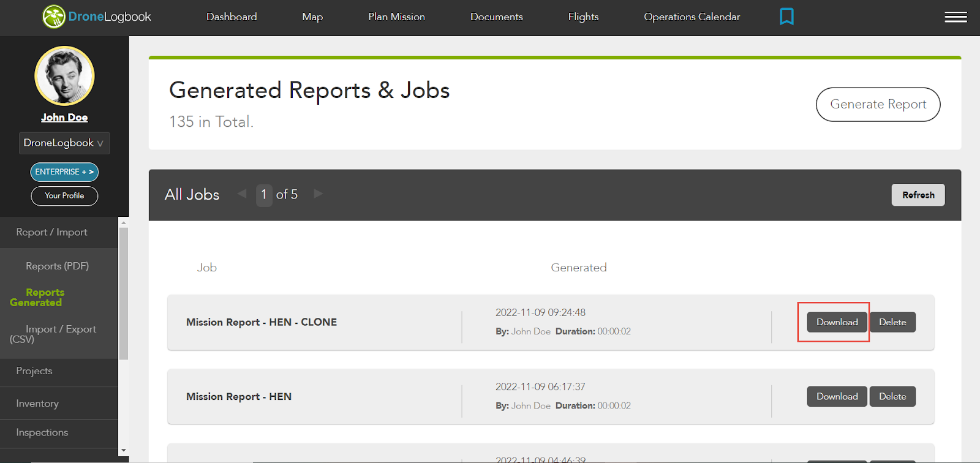980x463 pixels.
Task: Open the bookmark icon in top bar
Action: coord(786,17)
